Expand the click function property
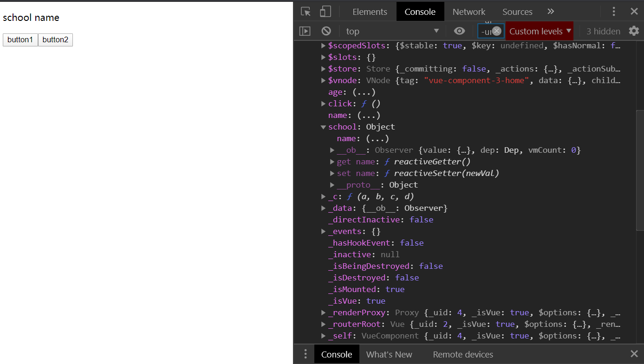This screenshot has width=644, height=364. point(324,104)
